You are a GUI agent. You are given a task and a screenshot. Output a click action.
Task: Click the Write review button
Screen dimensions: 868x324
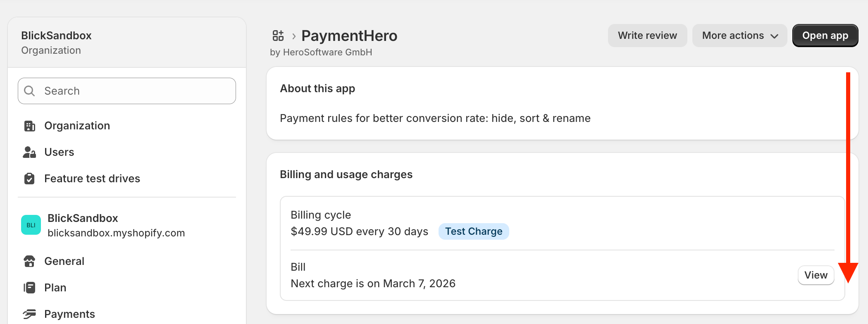[647, 36]
